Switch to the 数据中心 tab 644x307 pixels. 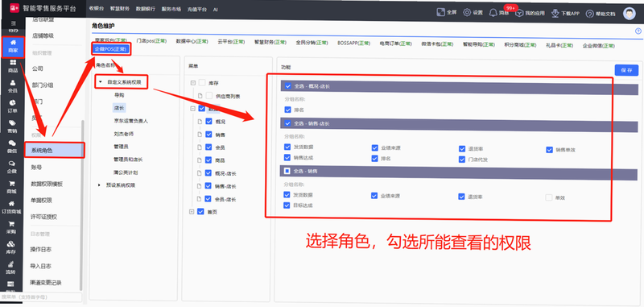192,42
